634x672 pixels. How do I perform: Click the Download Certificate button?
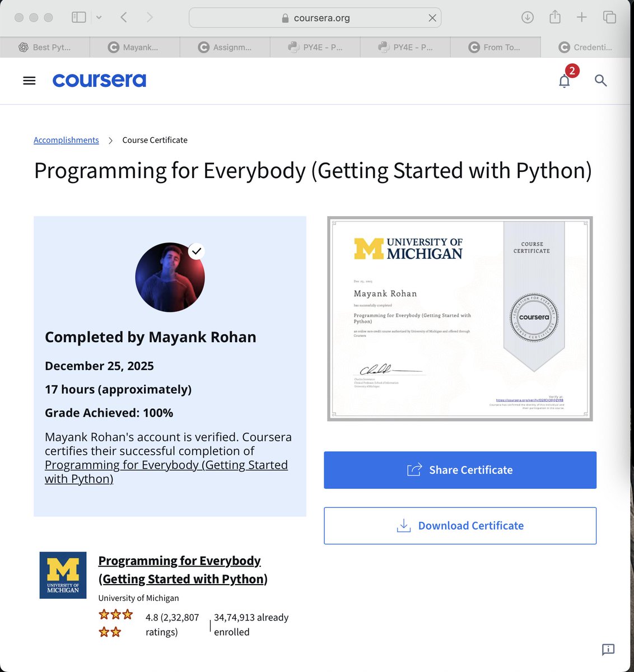pos(460,526)
